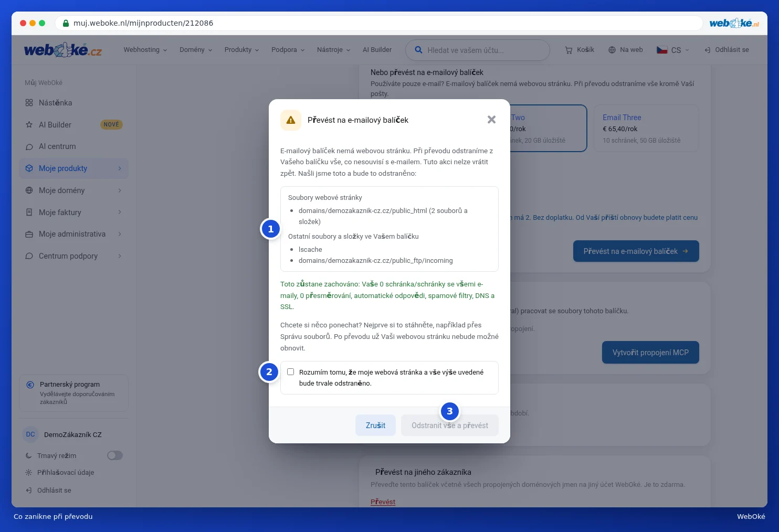Click the Přihlašovací údaje sun icon
This screenshot has height=532, width=779.
tap(28, 473)
